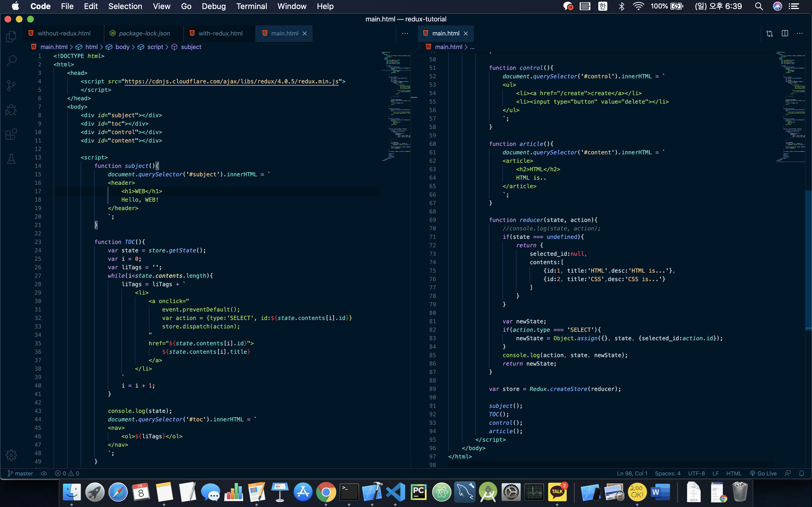Open the Test flask view
Image resolution: width=812 pixels, height=507 pixels.
(11, 159)
